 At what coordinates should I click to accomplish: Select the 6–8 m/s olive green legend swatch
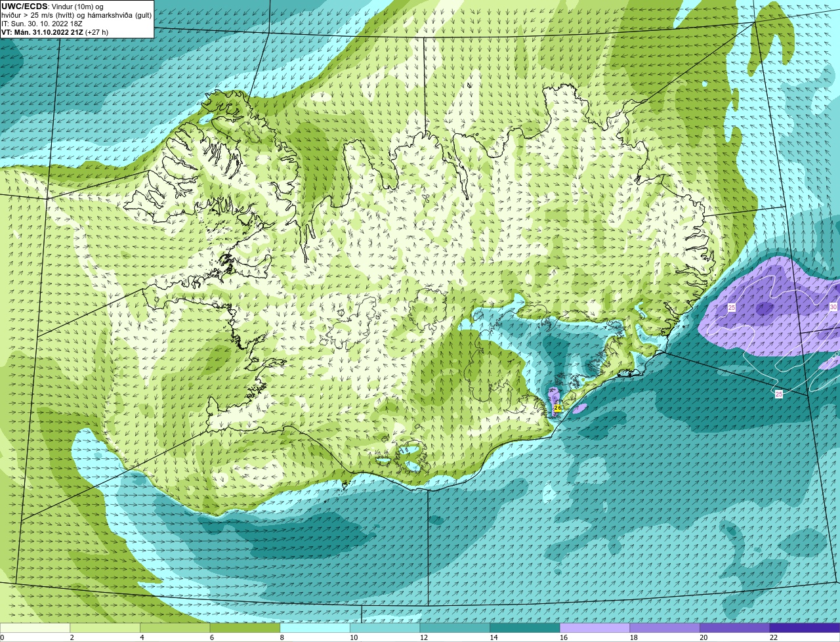click(x=245, y=628)
